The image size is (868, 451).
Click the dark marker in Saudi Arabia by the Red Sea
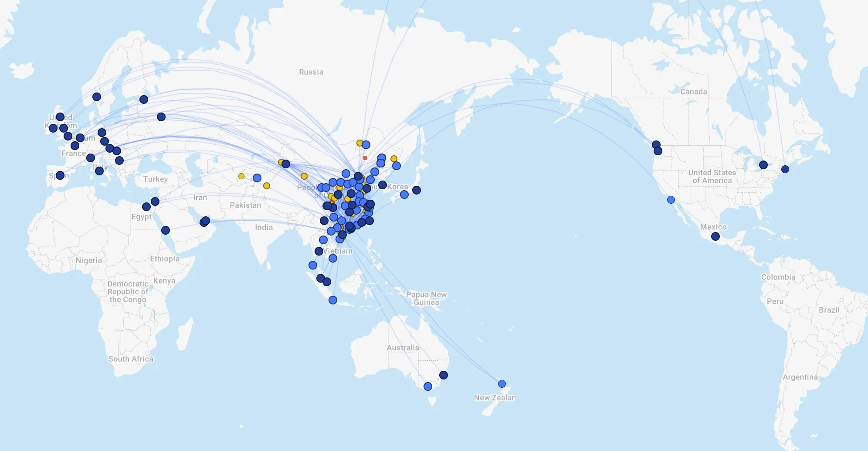[x=166, y=230]
